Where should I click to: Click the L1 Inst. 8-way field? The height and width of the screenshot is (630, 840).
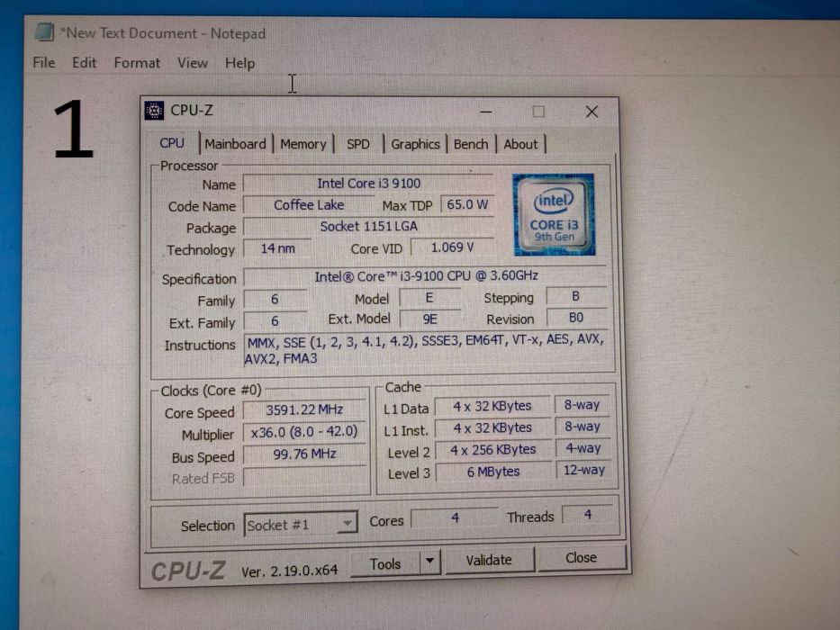coord(583,426)
